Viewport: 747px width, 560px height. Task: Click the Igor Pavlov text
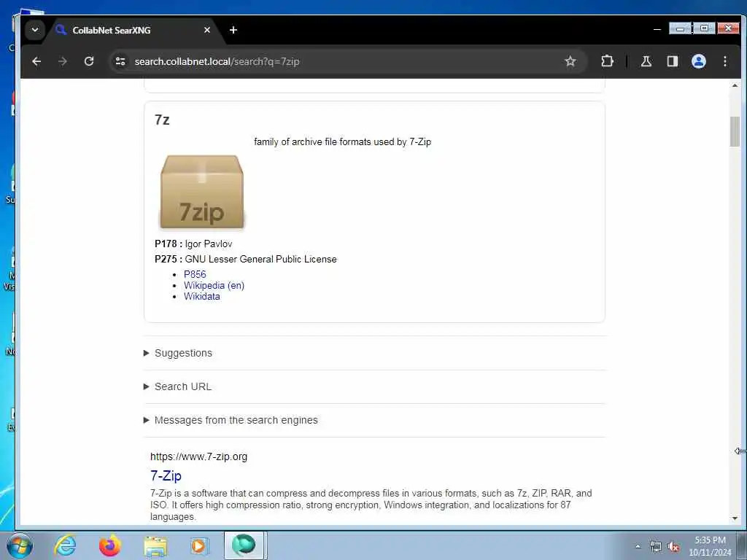pyautogui.click(x=208, y=244)
